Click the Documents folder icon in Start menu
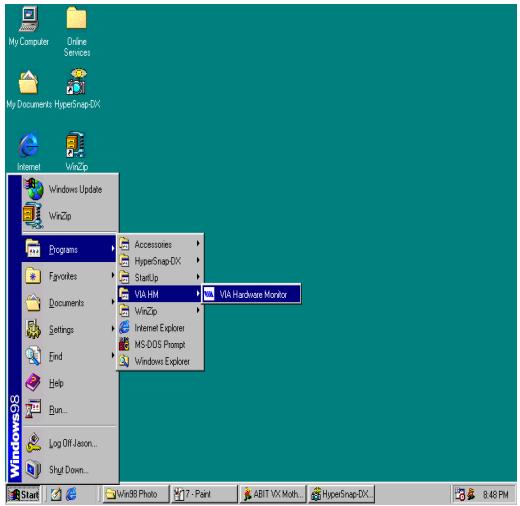The height and width of the screenshot is (506, 520). pos(33,302)
